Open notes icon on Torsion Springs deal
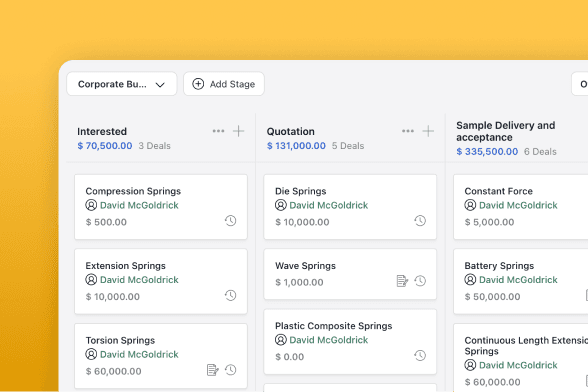This screenshot has height=392, width=588. pyautogui.click(x=213, y=370)
